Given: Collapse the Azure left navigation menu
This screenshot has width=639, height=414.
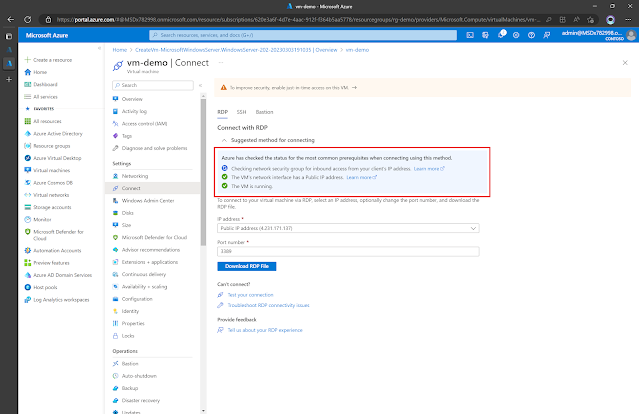Looking at the screenshot, I should tap(99, 48).
